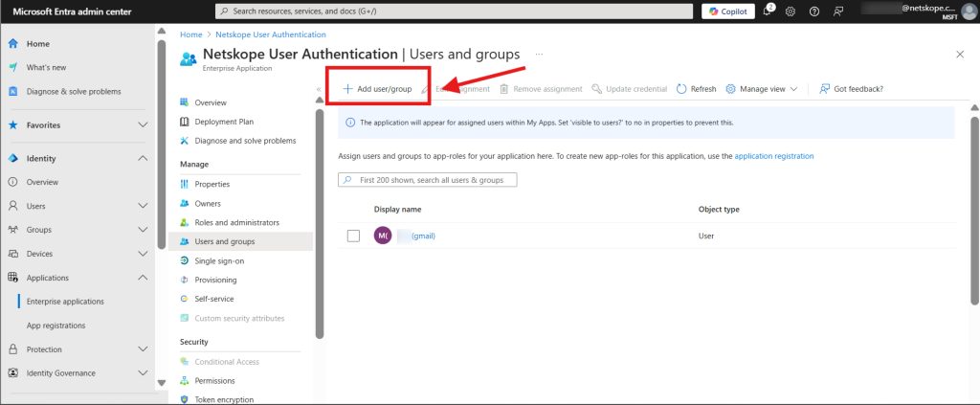Click Add user/group button
The height and width of the screenshot is (405, 980).
[377, 89]
